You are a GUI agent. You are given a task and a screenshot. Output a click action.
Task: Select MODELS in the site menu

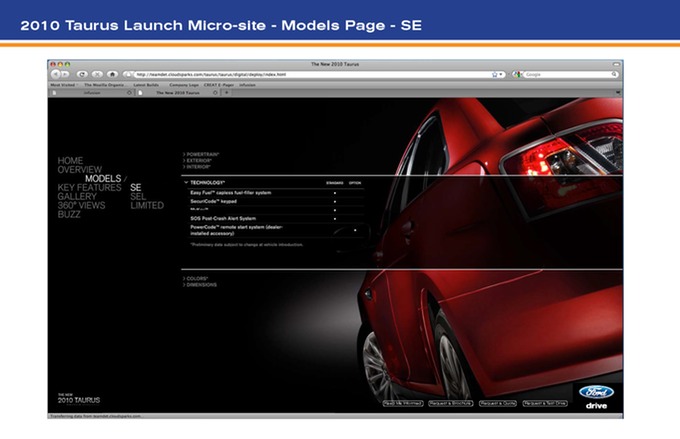tap(103, 179)
